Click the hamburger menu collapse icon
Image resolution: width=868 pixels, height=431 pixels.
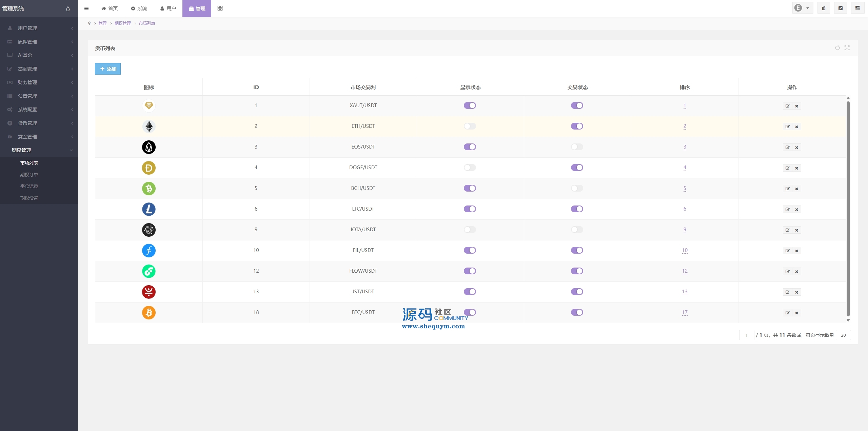click(86, 8)
